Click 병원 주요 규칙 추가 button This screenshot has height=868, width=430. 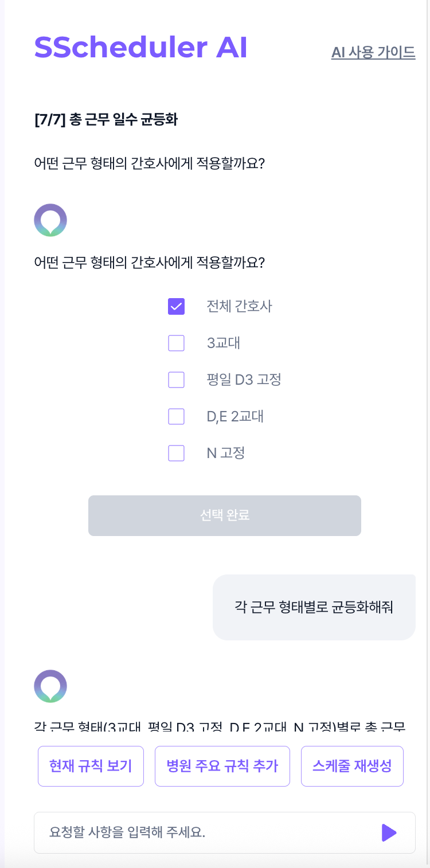(x=222, y=766)
